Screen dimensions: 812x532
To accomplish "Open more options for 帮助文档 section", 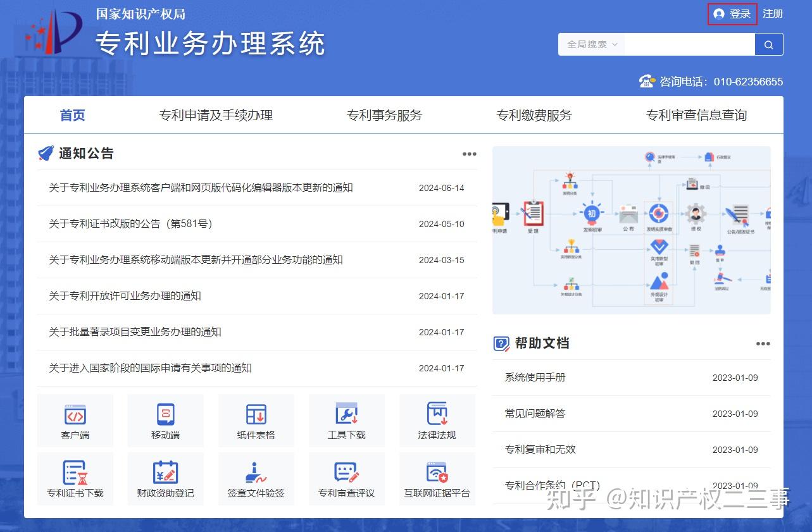I will click(763, 344).
